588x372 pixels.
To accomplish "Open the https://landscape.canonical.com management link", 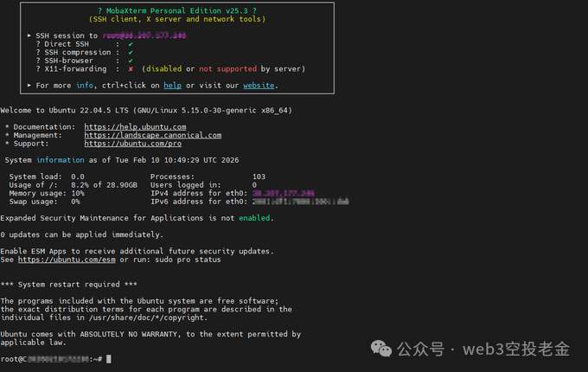I will coord(153,135).
